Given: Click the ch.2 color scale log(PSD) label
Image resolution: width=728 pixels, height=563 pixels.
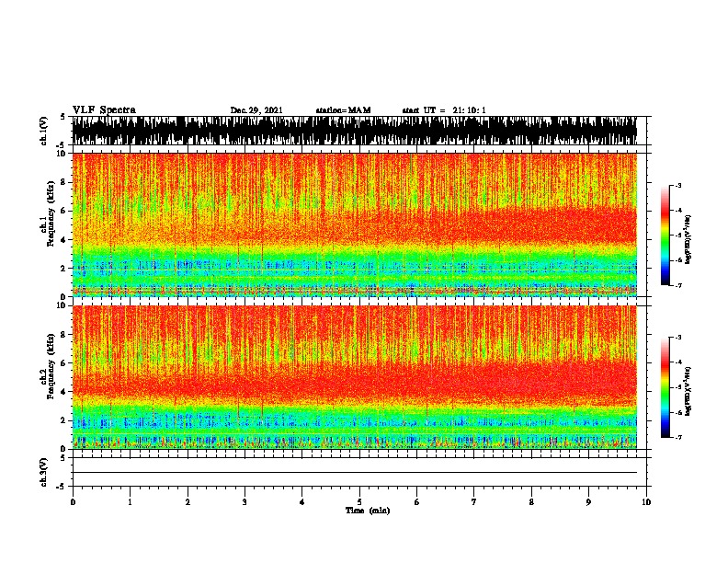Looking at the screenshot, I should (x=688, y=392).
